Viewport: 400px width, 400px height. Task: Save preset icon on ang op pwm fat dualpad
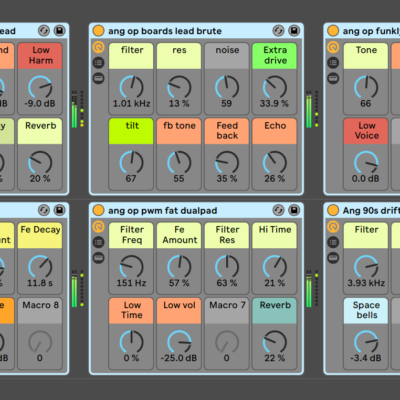point(294,210)
